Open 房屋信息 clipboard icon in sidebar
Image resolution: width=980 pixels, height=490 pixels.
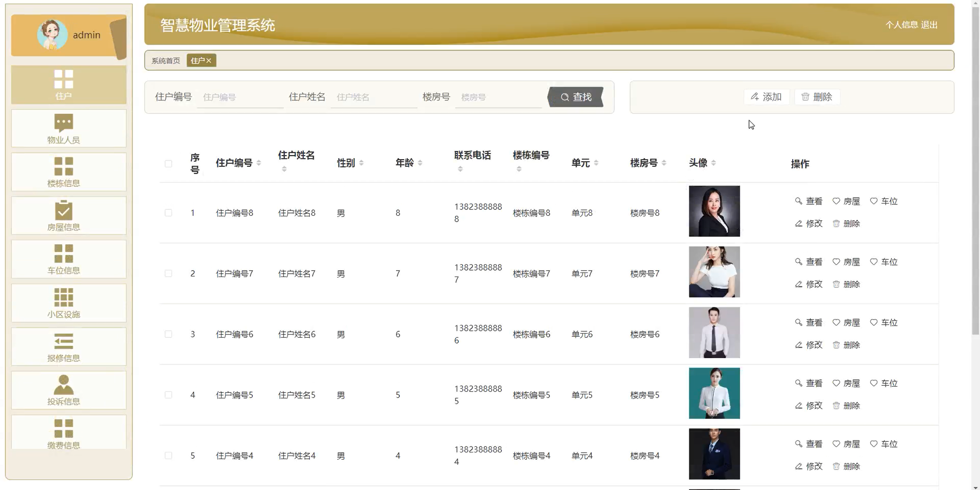pyautogui.click(x=64, y=210)
